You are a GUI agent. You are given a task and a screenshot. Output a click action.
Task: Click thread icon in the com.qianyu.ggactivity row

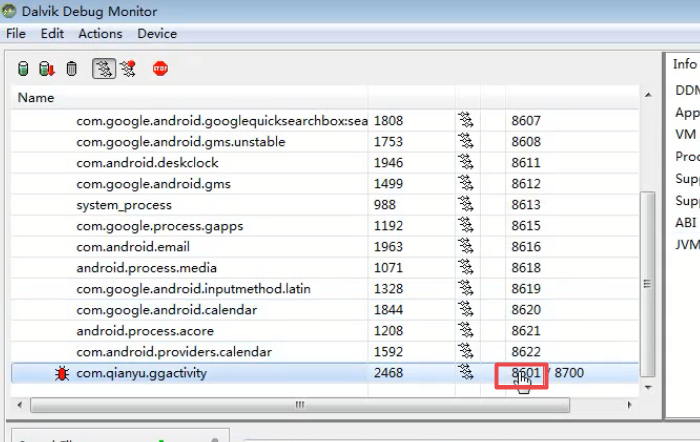pyautogui.click(x=466, y=372)
